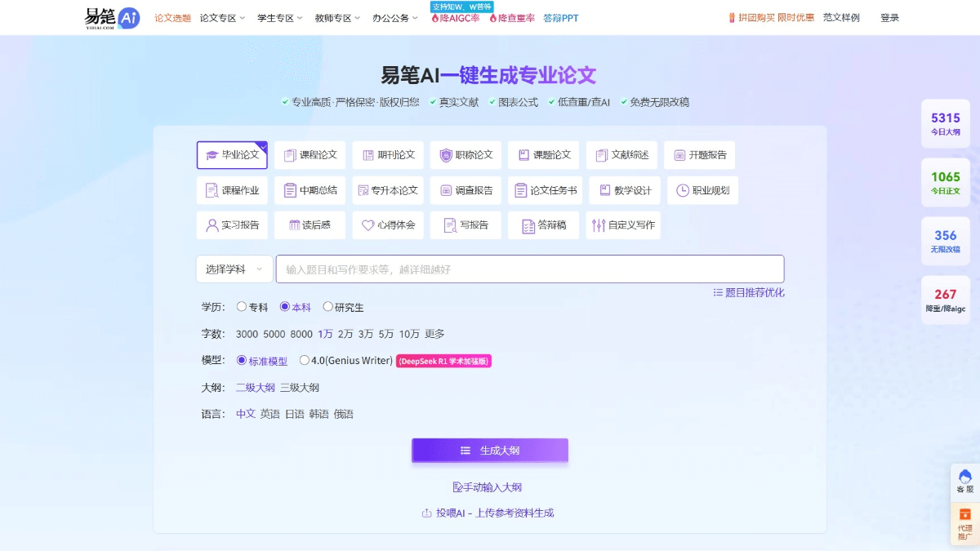The height and width of the screenshot is (551, 980).
Task: Select the 课程论文 document icon
Action: pos(290,155)
